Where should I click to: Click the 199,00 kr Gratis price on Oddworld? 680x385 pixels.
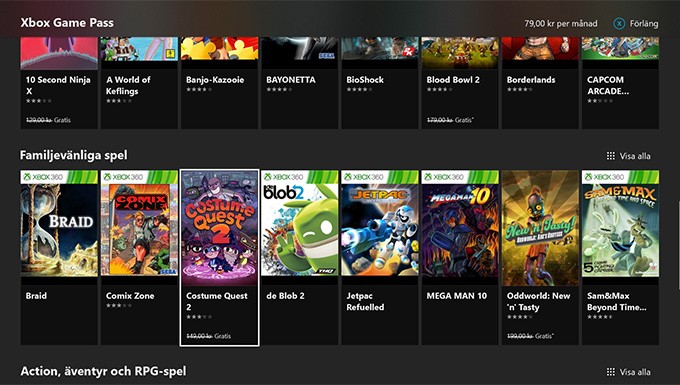530,336
